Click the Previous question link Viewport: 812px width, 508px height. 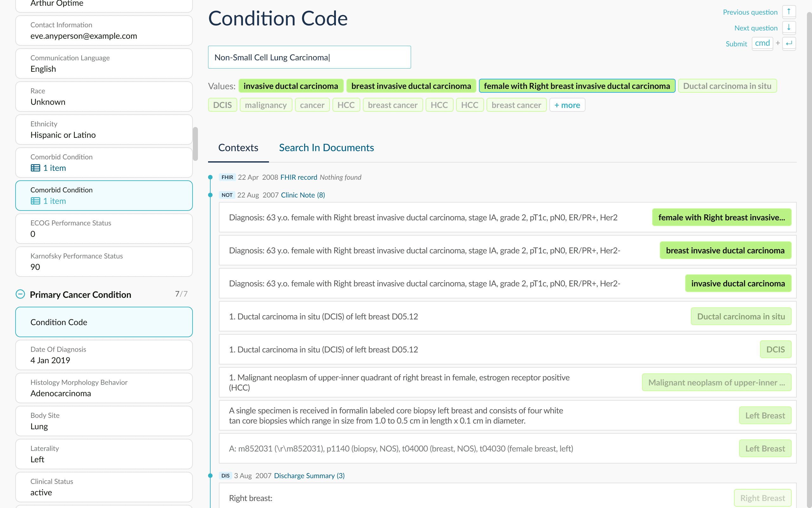750,12
